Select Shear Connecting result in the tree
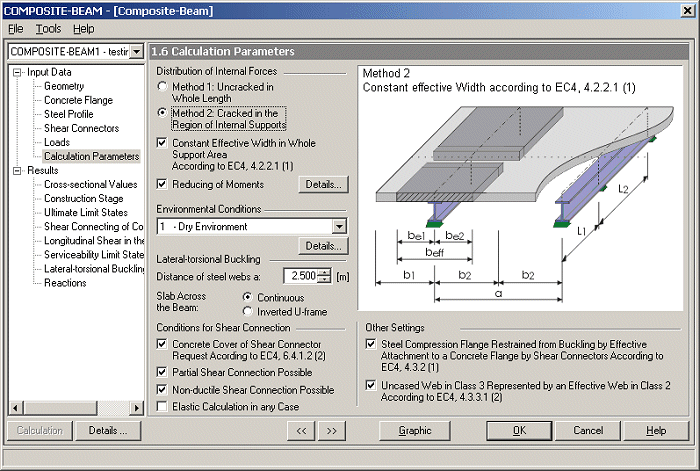The height and width of the screenshot is (471, 700). click(93, 227)
